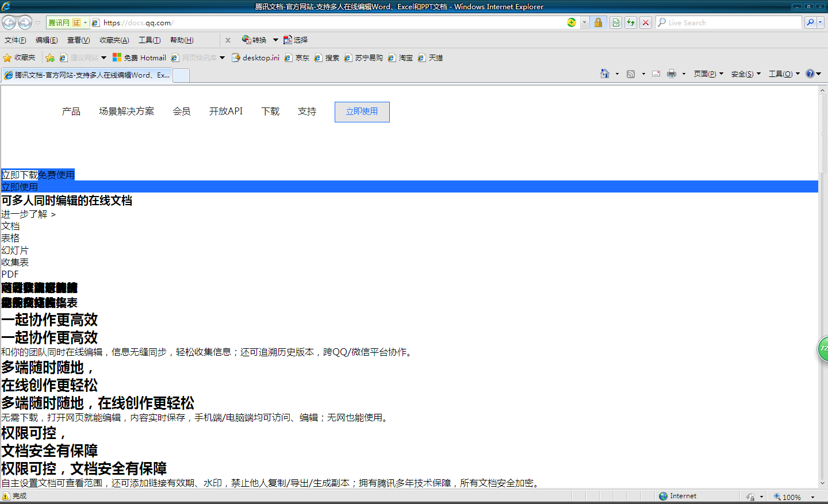Screen dimensions: 828x504
Task: Open the recent pages dropdown beside Forward
Action: point(37,23)
